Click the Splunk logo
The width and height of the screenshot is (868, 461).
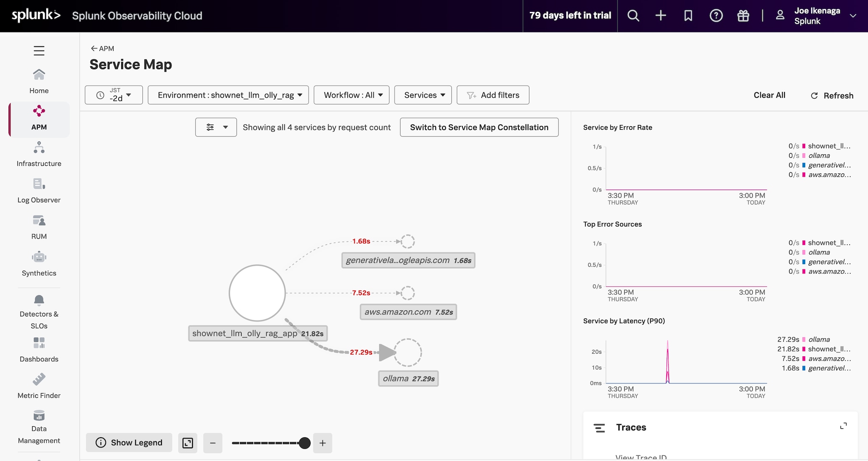[36, 15]
